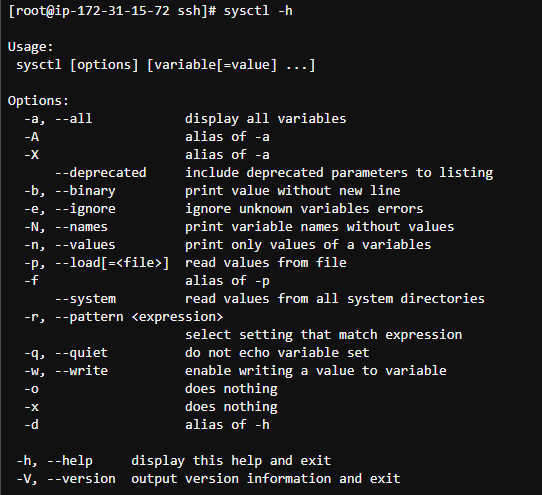Click 'alias of -h' description
Viewport: 542px width, 495px height.
(x=227, y=424)
